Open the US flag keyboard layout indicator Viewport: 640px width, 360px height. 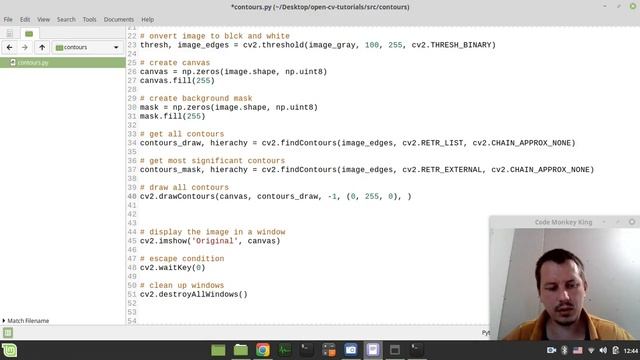[x=578, y=350]
